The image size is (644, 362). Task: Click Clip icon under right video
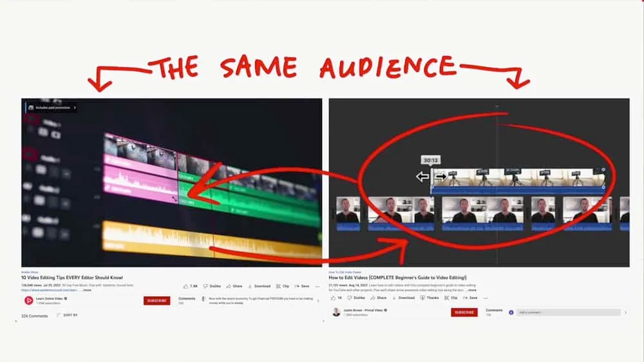(451, 298)
